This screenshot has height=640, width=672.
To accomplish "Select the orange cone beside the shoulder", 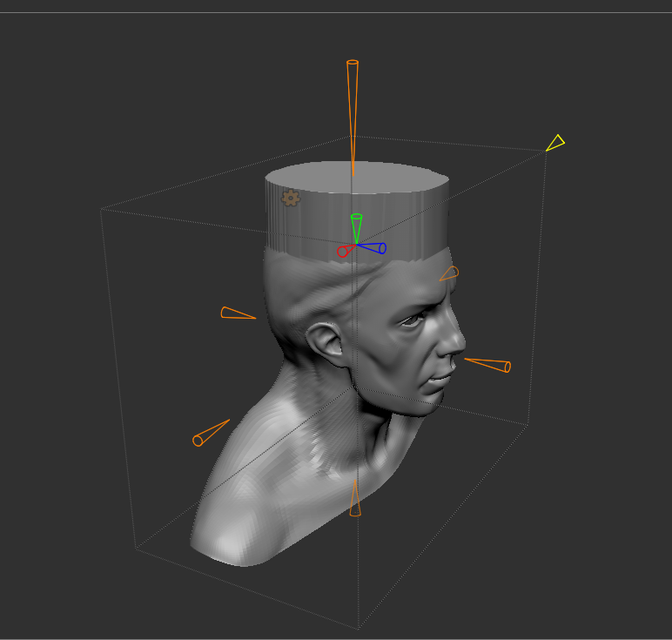I will [x=211, y=433].
